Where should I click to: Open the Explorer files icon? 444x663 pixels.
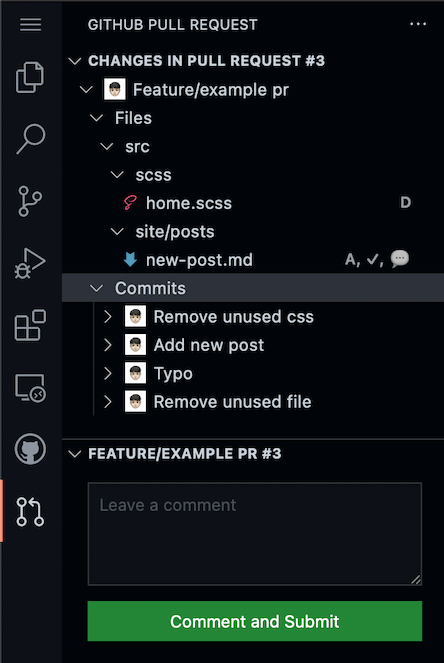(30, 77)
